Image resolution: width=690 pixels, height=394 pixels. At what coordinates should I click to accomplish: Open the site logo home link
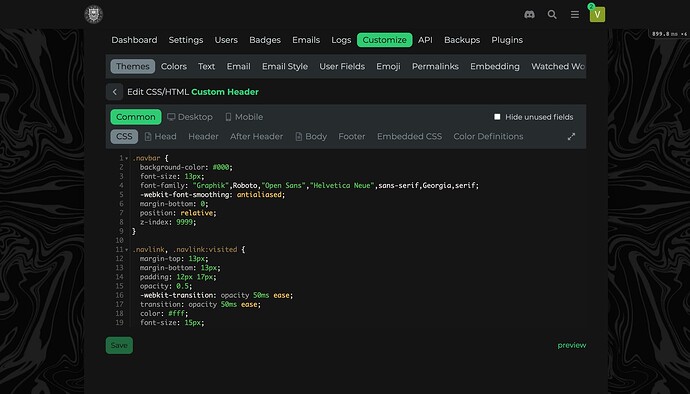93,14
